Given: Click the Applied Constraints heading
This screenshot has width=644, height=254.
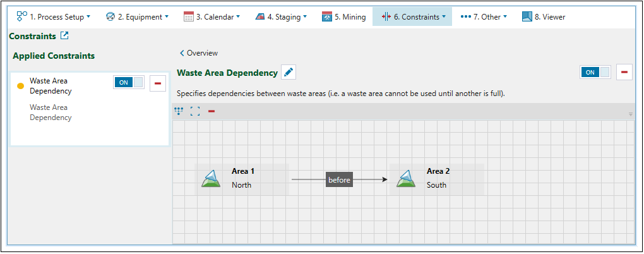Looking at the screenshot, I should point(54,56).
